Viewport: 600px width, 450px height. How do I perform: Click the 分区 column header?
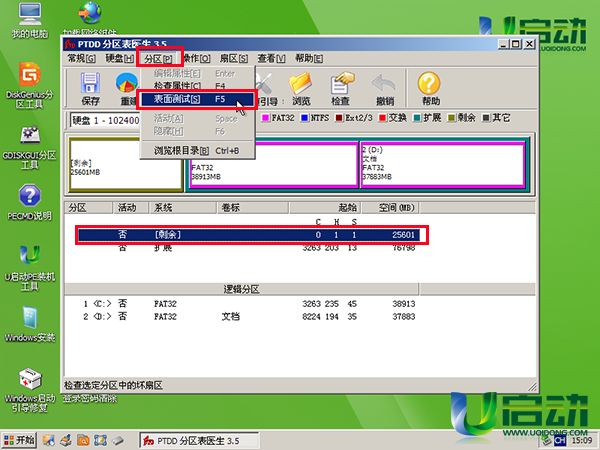[x=88, y=208]
